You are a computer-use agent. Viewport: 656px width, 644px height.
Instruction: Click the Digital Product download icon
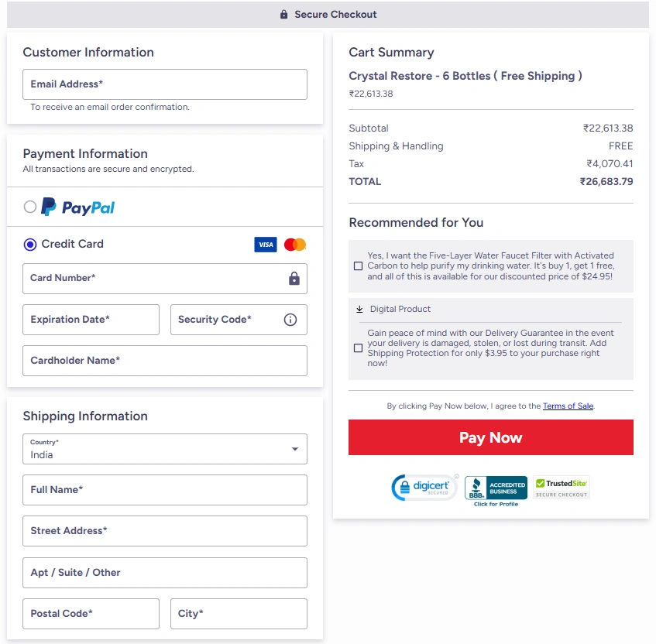click(x=359, y=309)
